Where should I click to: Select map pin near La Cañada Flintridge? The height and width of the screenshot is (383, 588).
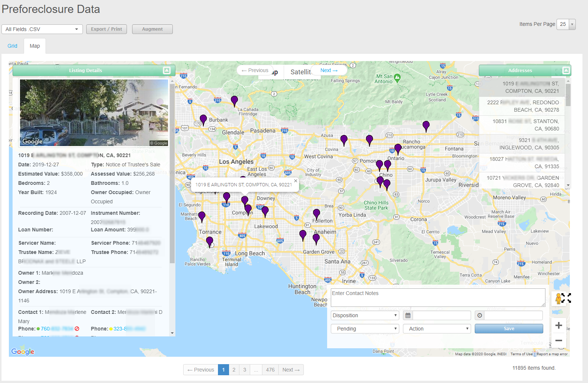pos(234,100)
